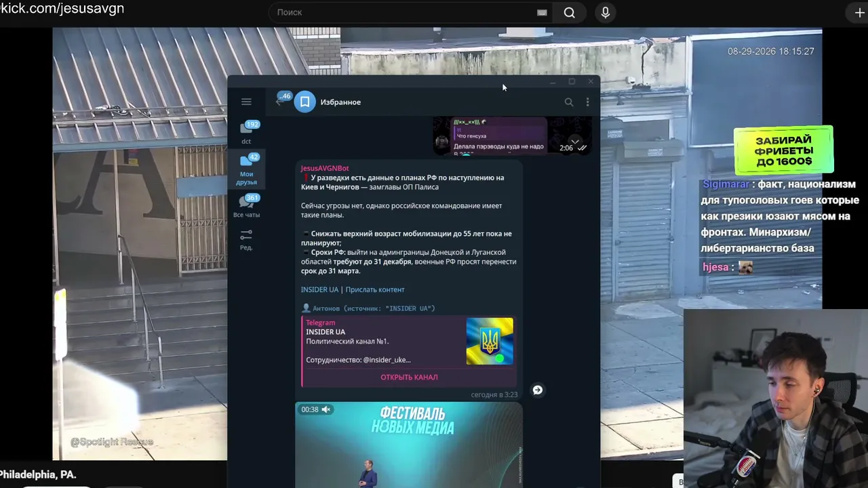Click the username 'Sigimarar' in stream chat
This screenshot has width=868, height=488.
[726, 184]
